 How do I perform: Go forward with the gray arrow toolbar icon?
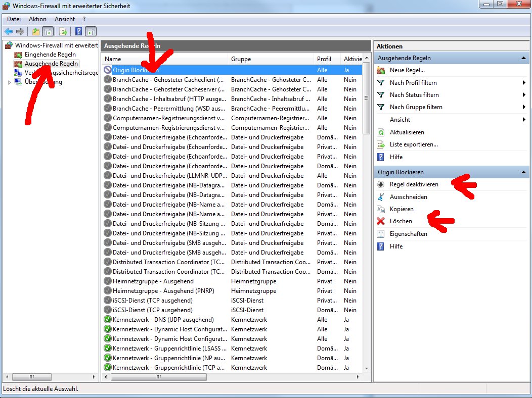tap(20, 31)
